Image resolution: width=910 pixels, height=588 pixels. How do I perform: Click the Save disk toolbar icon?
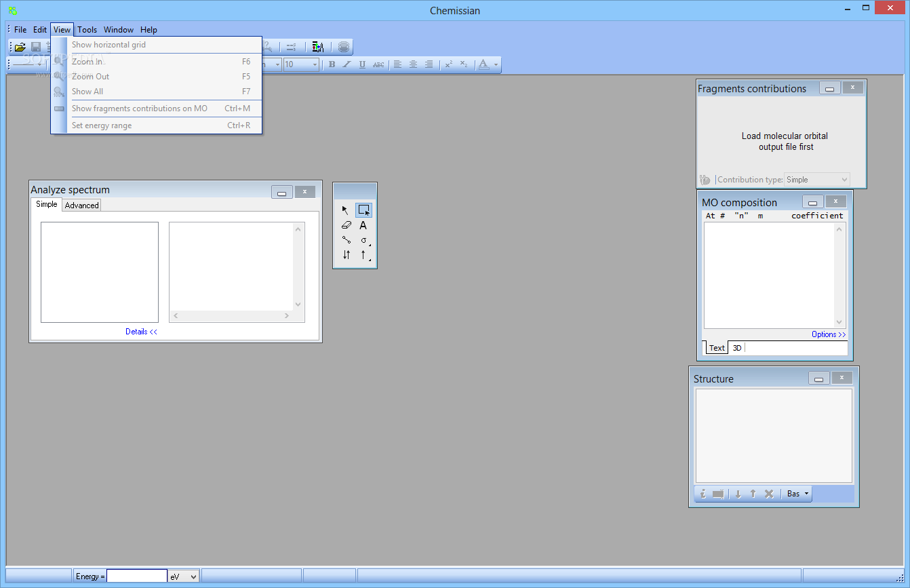36,47
